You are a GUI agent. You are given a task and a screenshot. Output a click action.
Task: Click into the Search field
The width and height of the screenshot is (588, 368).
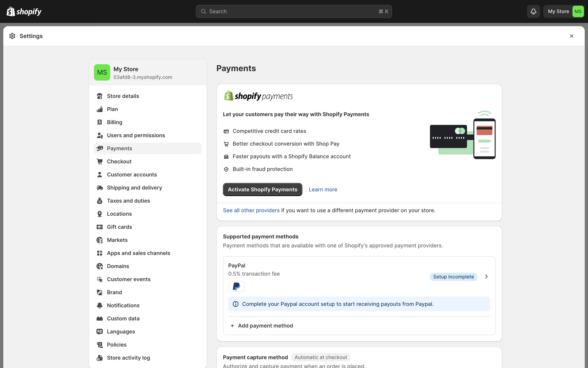click(x=293, y=11)
